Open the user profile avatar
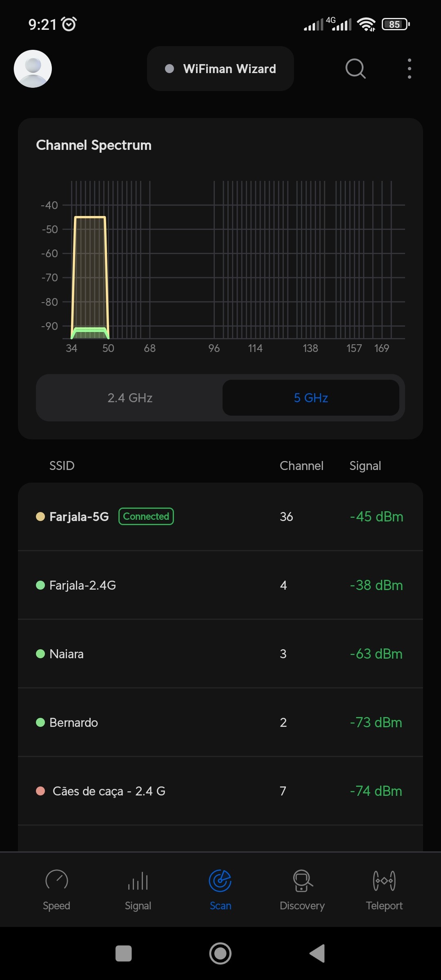Viewport: 441px width, 980px height. (33, 69)
